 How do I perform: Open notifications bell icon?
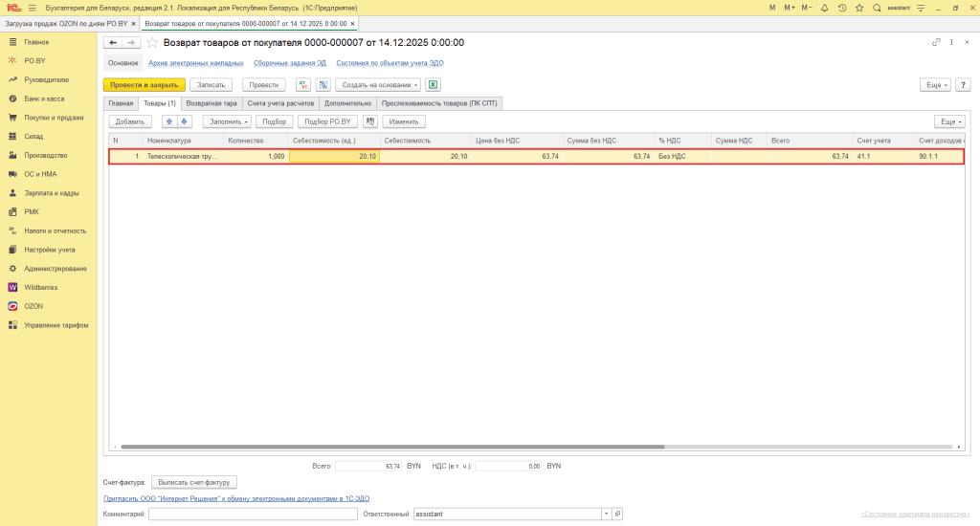(824, 8)
